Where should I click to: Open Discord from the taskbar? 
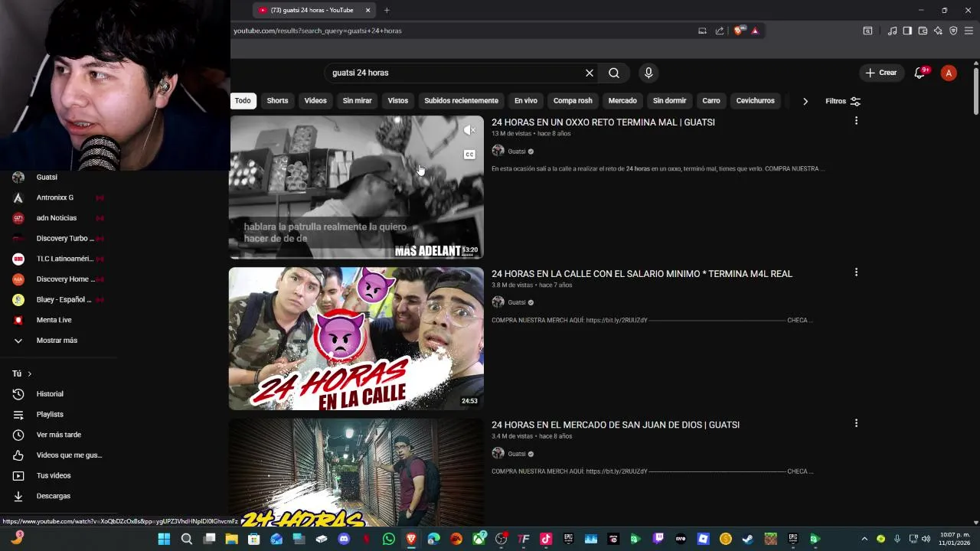tap(344, 539)
